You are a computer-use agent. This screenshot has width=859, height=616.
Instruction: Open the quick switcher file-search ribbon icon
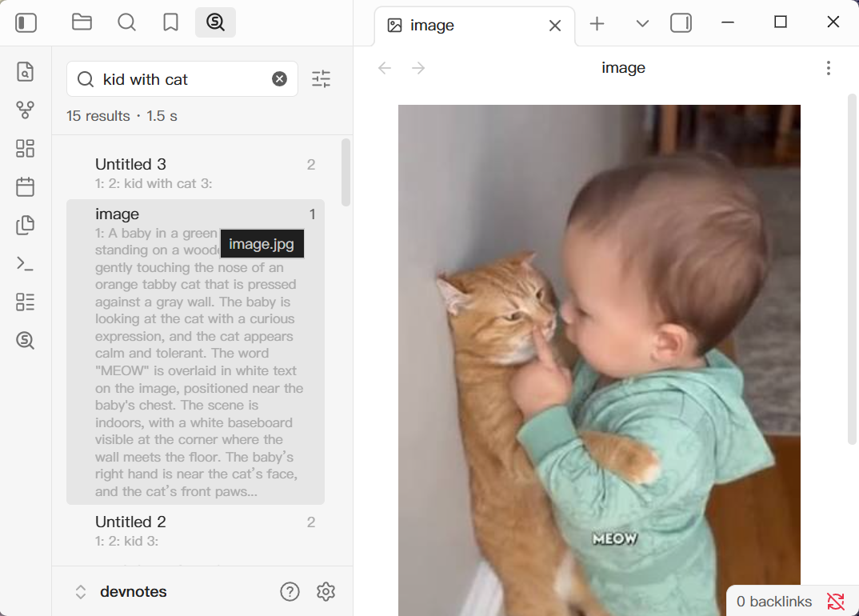26,72
